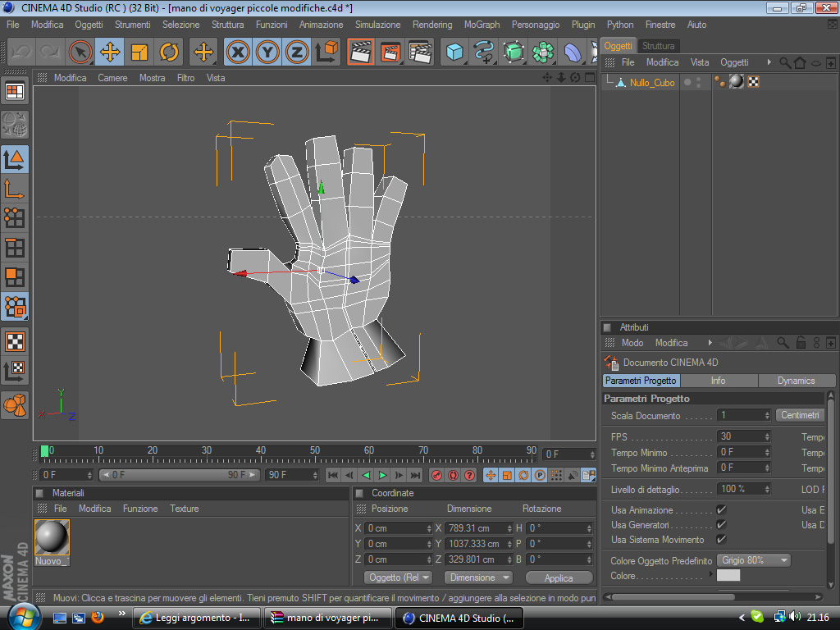
Task: Click the record keyframe button
Action: 436,475
